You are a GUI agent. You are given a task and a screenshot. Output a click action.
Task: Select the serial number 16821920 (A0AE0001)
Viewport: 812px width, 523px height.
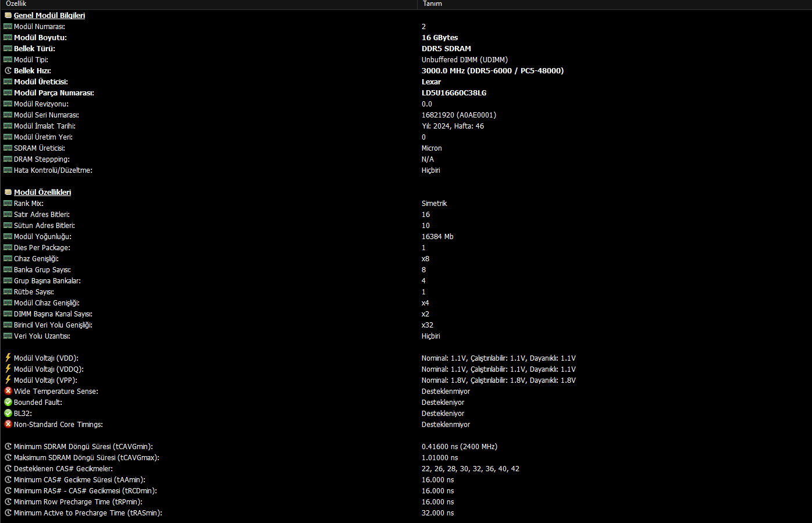click(x=459, y=115)
